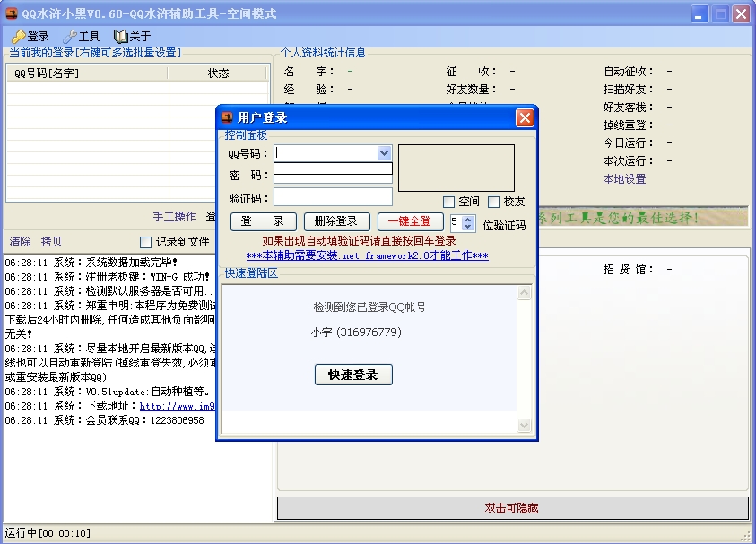Click the 双击可隐藏 bar
The width and height of the screenshot is (756, 544).
pos(512,508)
